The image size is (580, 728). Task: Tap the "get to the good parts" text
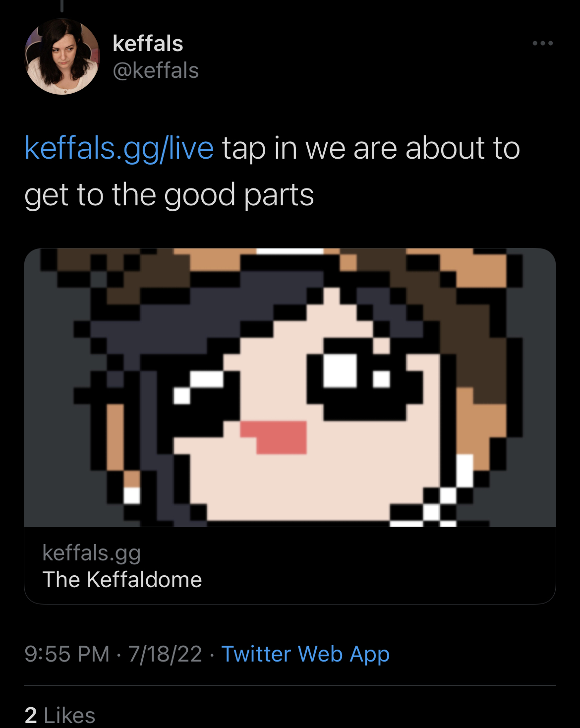coord(169,195)
